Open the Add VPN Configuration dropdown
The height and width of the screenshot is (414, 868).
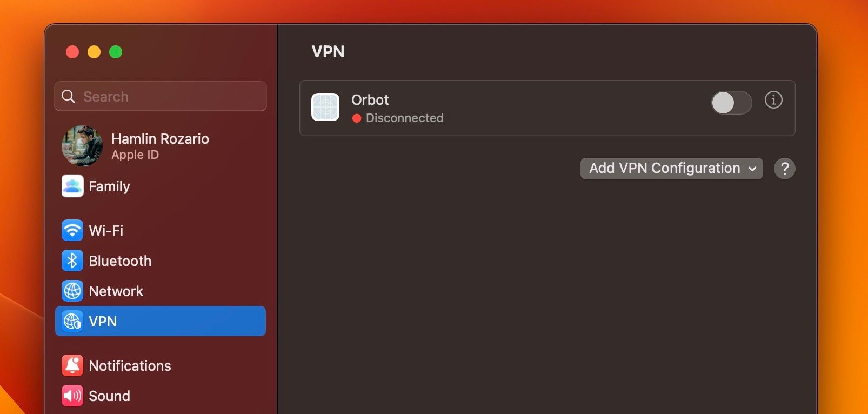[671, 169]
